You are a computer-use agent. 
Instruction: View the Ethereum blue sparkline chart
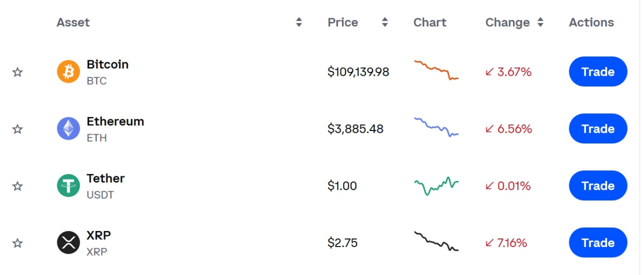436,127
